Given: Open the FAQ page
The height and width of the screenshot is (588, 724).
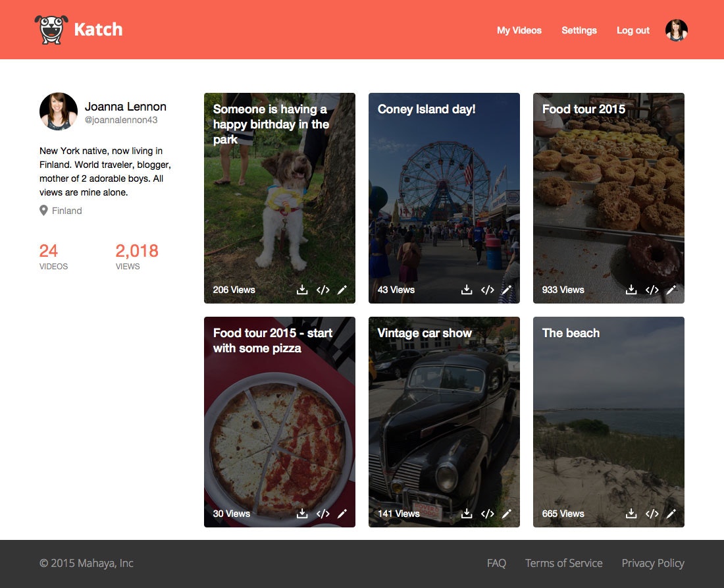Looking at the screenshot, I should [496, 563].
